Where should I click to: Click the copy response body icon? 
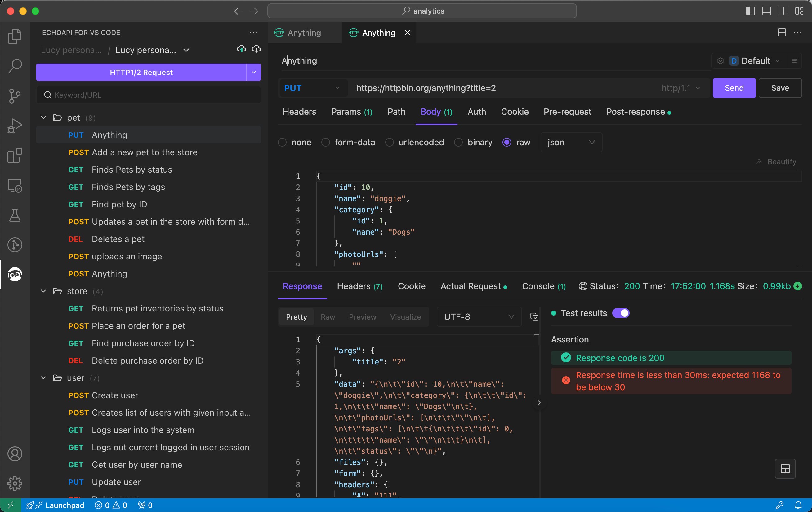click(535, 317)
